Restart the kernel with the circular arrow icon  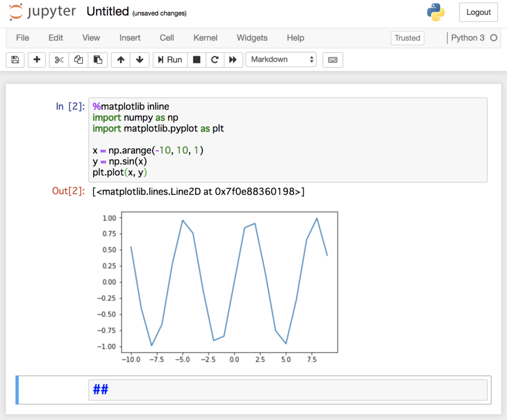pyautogui.click(x=215, y=60)
